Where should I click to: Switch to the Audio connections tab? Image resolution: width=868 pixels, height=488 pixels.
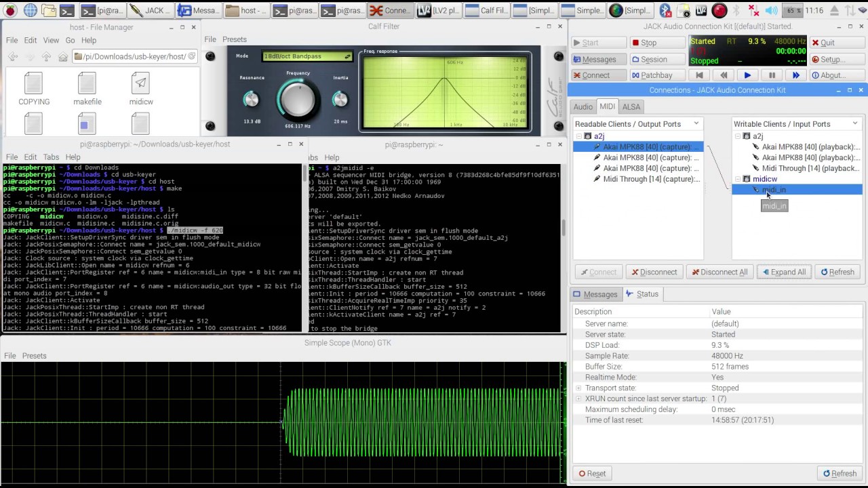coord(583,106)
